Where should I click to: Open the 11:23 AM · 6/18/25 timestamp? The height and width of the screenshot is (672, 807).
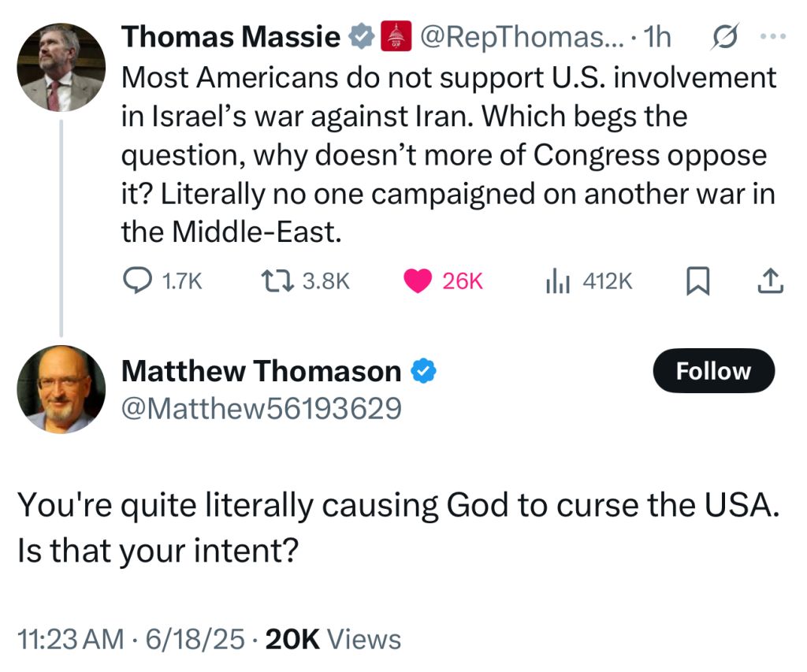click(131, 639)
